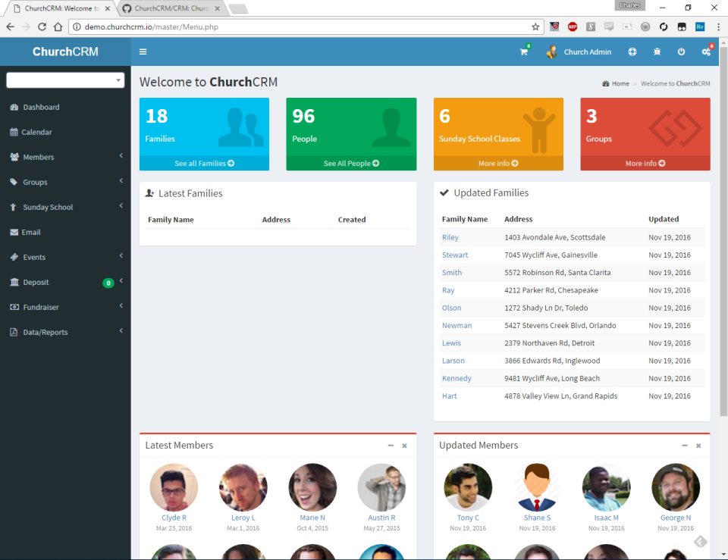The width and height of the screenshot is (728, 560).
Task: Click the bug report icon
Action: [x=657, y=52]
